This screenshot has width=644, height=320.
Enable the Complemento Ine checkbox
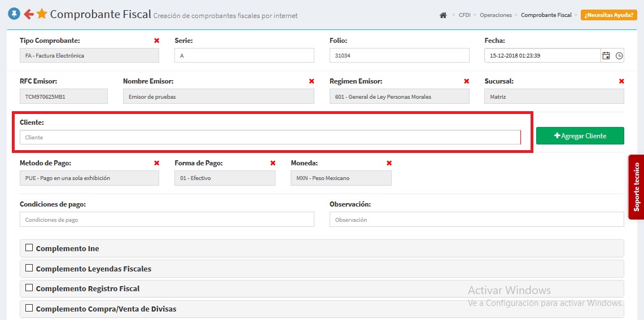pos(29,247)
